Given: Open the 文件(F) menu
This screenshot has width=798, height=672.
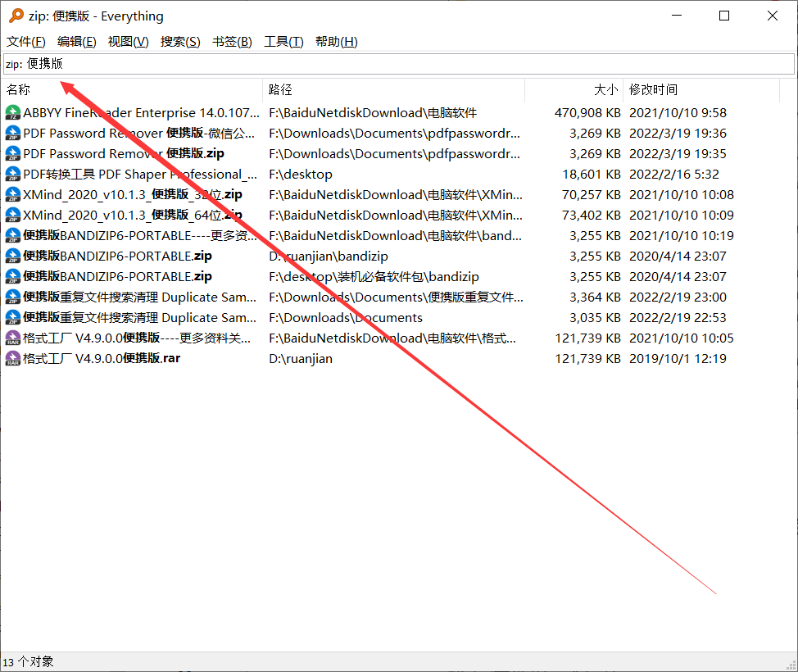Looking at the screenshot, I should coord(26,42).
